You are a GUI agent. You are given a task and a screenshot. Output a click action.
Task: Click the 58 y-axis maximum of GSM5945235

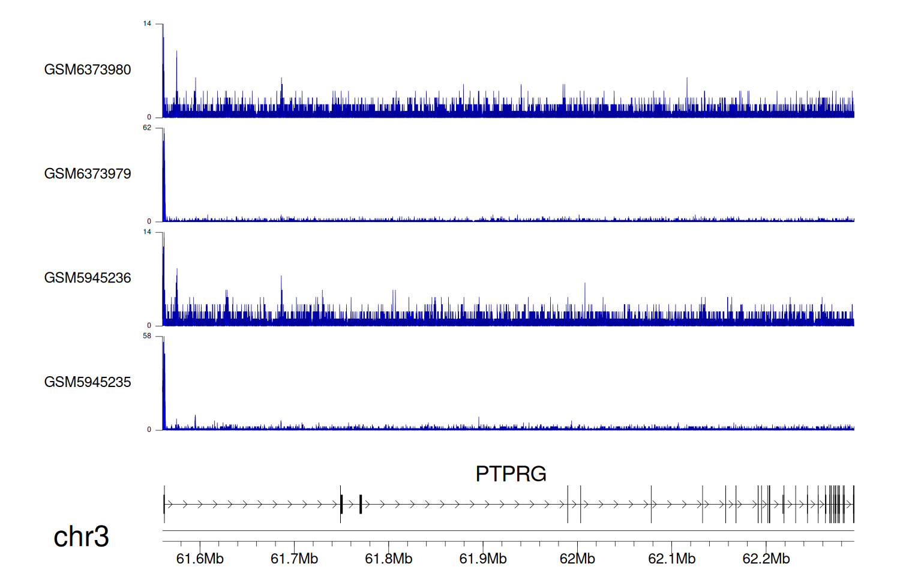[x=147, y=336]
